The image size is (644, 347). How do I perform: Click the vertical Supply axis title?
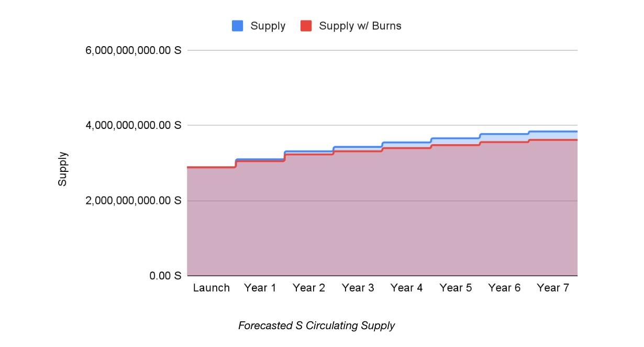pos(63,169)
